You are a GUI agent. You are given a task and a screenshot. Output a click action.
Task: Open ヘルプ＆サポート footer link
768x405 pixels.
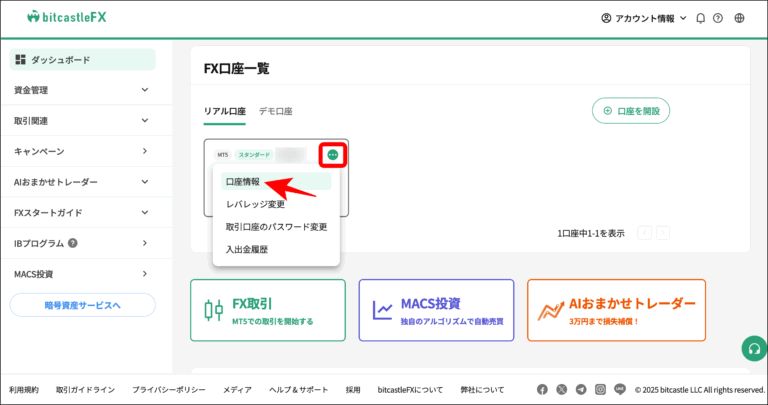pyautogui.click(x=299, y=390)
